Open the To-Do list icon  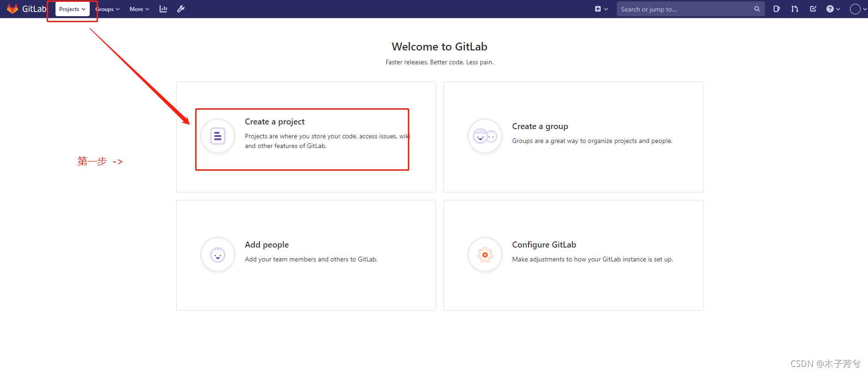pos(813,9)
